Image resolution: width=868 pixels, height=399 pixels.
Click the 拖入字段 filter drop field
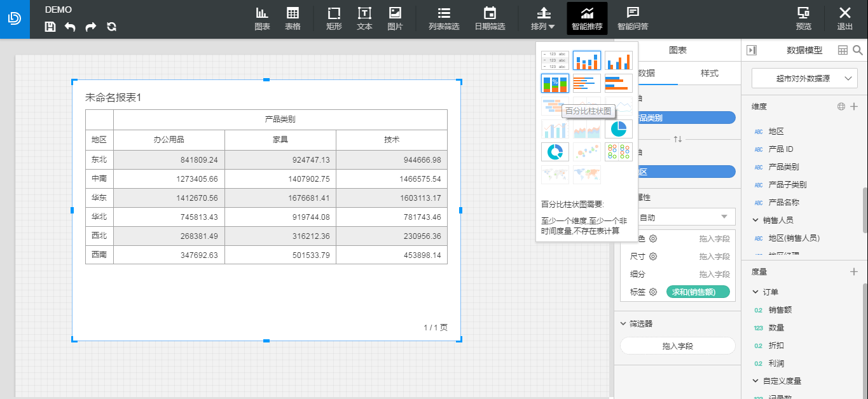[678, 346]
